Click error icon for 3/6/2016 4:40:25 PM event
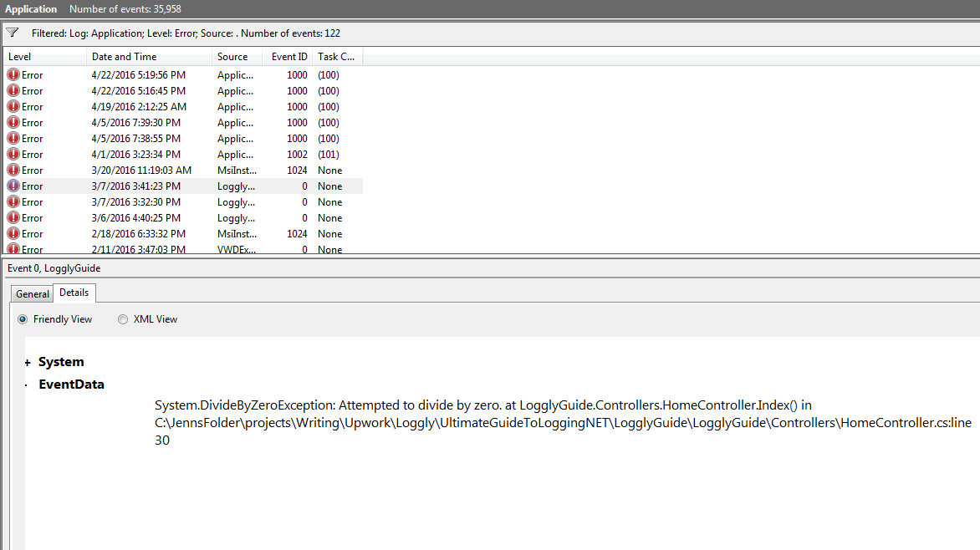 (x=13, y=218)
